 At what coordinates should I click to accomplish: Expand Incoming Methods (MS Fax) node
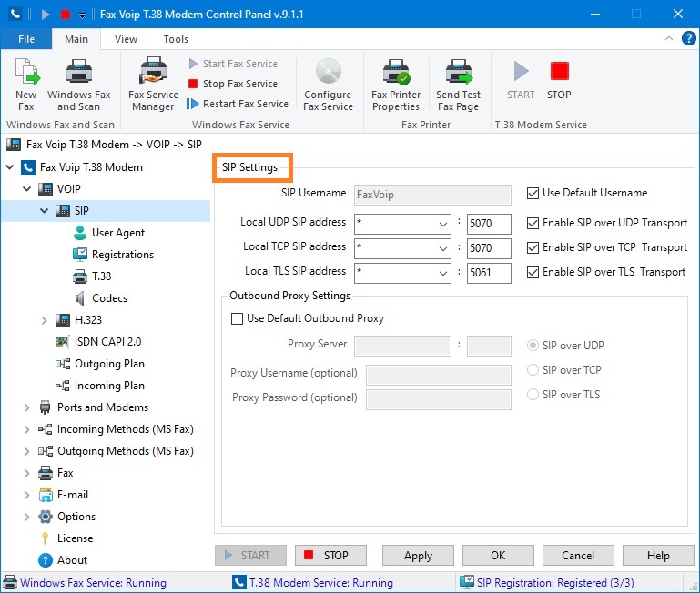(26, 429)
